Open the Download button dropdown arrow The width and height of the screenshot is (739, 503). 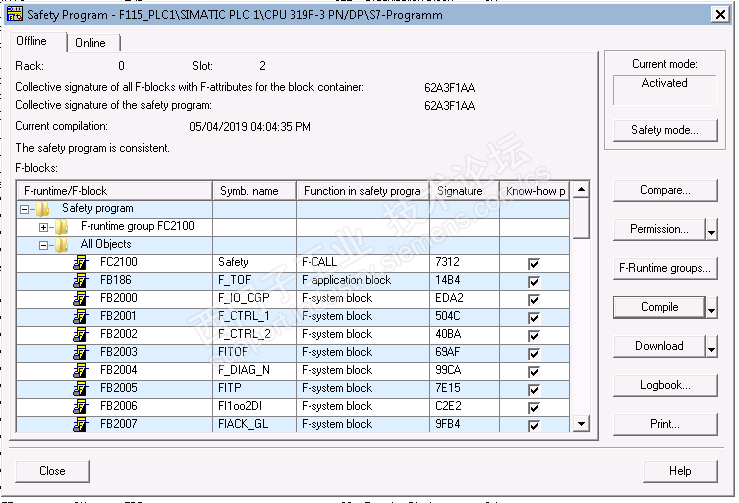point(711,346)
